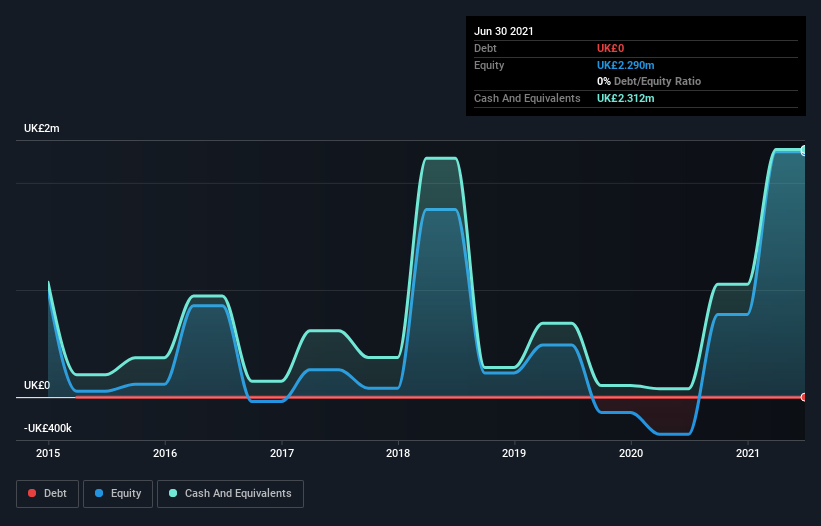Click the Equity label in tooltip
Viewport: 821px width, 526px height.
[489, 65]
